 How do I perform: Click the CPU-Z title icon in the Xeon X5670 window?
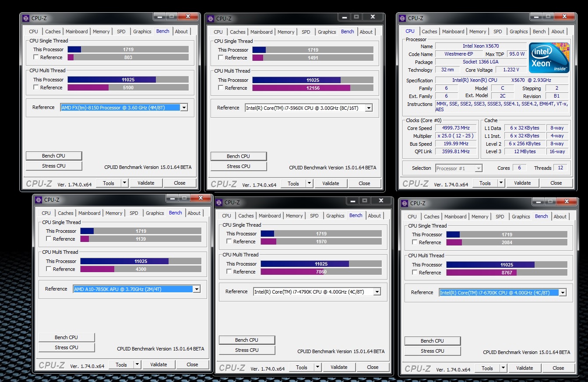(x=402, y=18)
